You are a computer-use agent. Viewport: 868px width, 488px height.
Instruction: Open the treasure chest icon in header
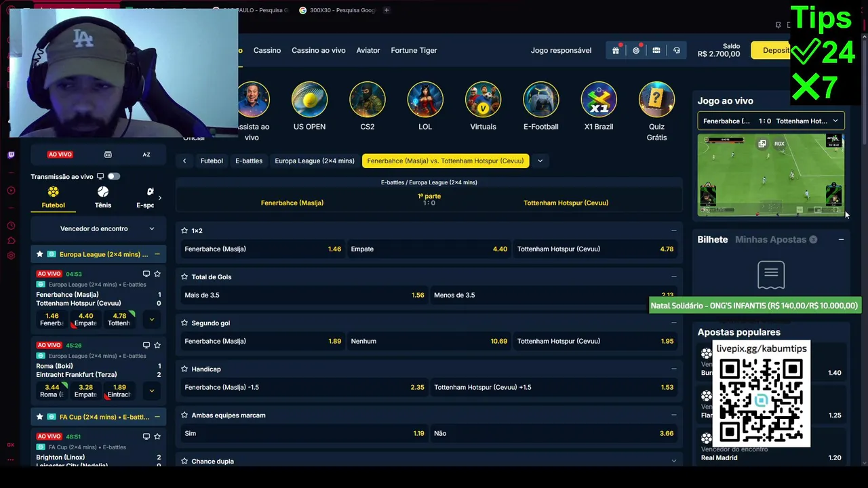pos(656,50)
